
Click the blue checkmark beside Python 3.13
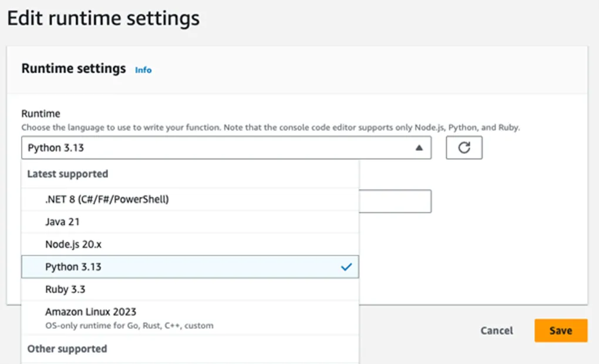tap(346, 267)
